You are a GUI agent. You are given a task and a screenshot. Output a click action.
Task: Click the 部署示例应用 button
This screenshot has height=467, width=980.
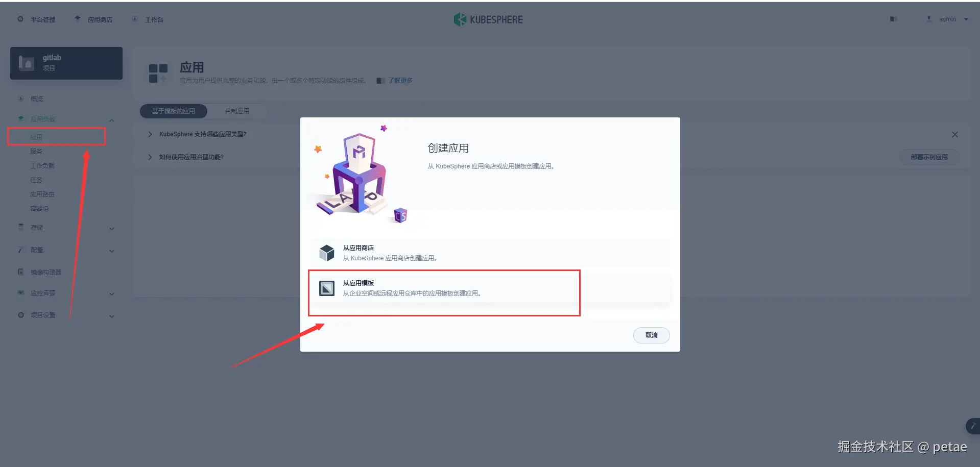pyautogui.click(x=929, y=157)
